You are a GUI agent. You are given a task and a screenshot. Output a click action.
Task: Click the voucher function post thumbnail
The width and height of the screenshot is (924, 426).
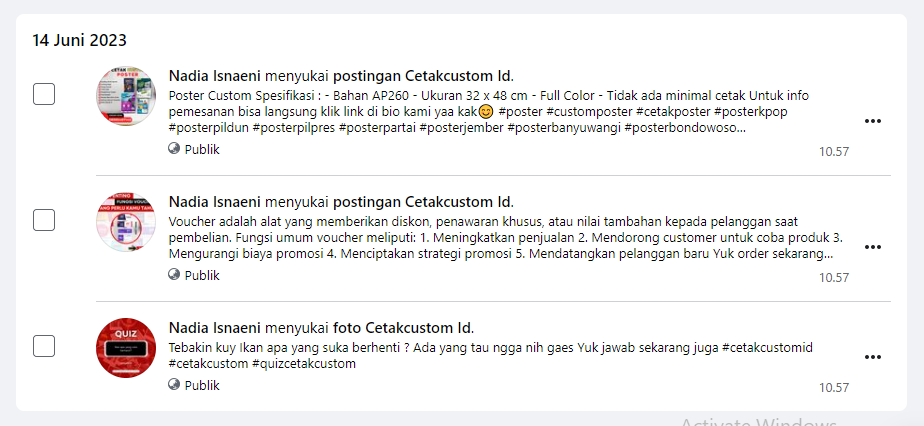tap(126, 222)
